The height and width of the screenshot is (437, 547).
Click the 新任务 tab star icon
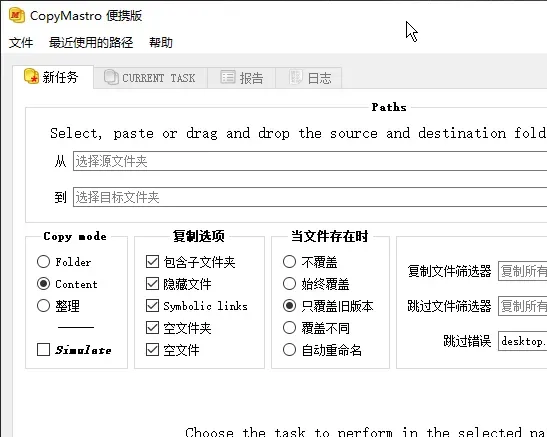pos(31,76)
